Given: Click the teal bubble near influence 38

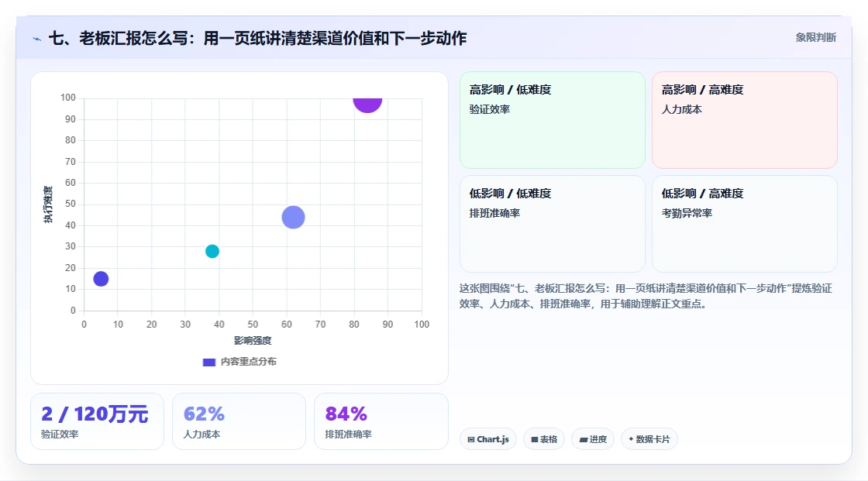Looking at the screenshot, I should [x=212, y=251].
